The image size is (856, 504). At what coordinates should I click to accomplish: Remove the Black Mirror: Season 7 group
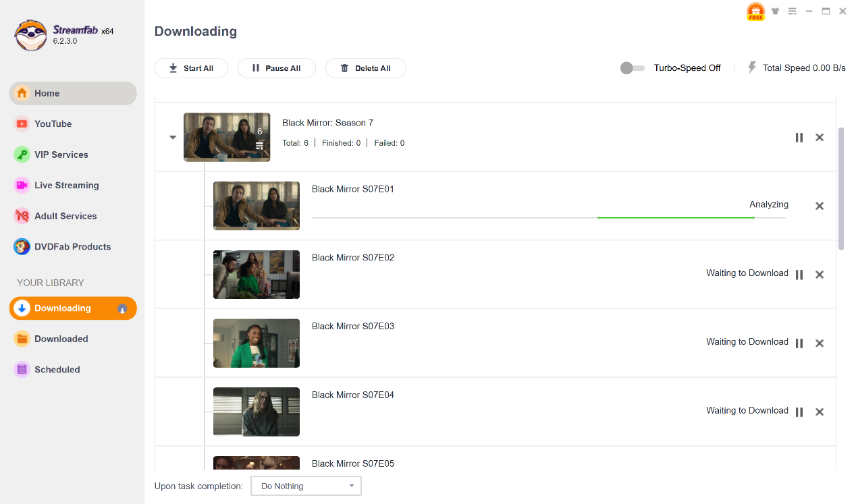pos(820,138)
